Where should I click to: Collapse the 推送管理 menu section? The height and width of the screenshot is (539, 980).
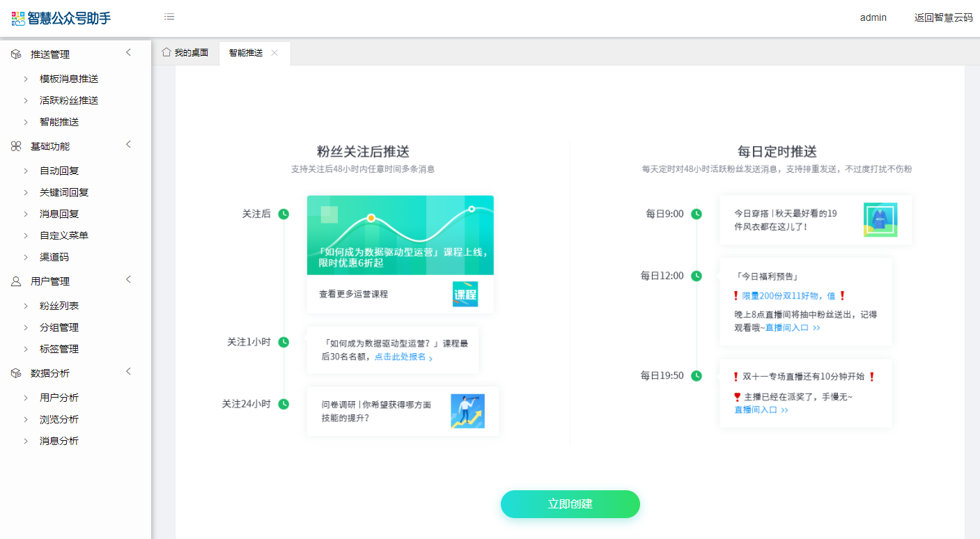pyautogui.click(x=128, y=53)
